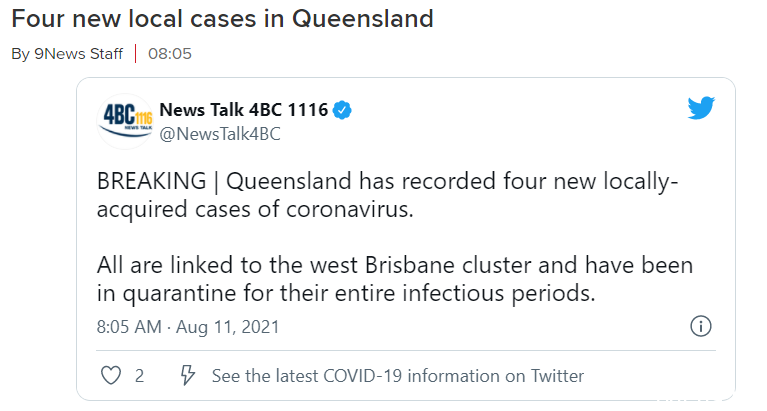Click the like count number 2
Screen dimensions: 767x411
139,376
